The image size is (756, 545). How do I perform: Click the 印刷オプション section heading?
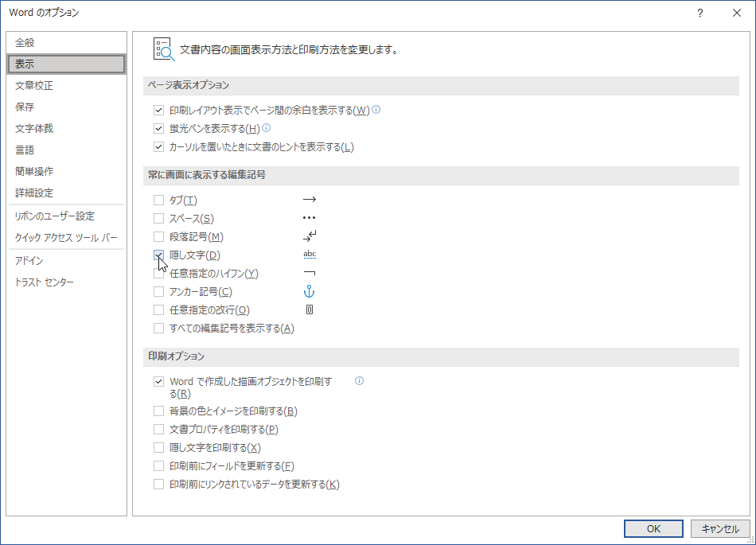coord(176,356)
